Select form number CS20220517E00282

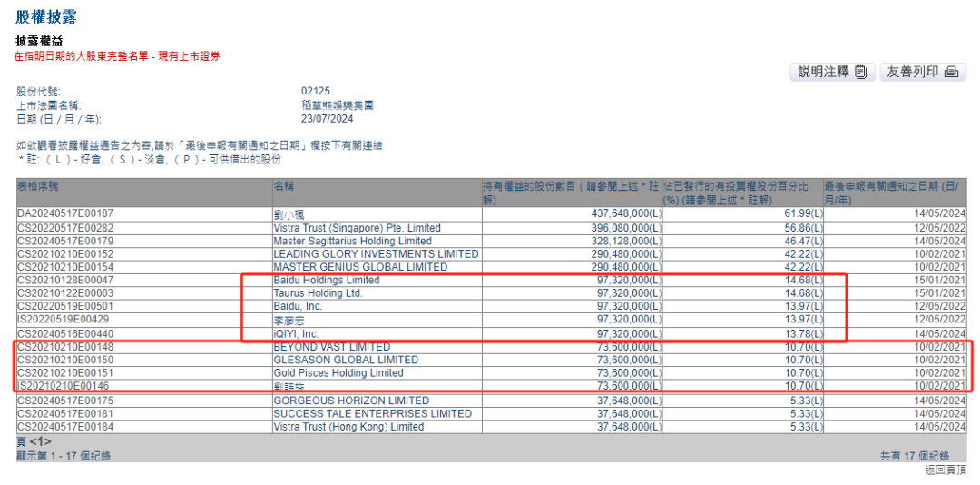[x=65, y=227]
